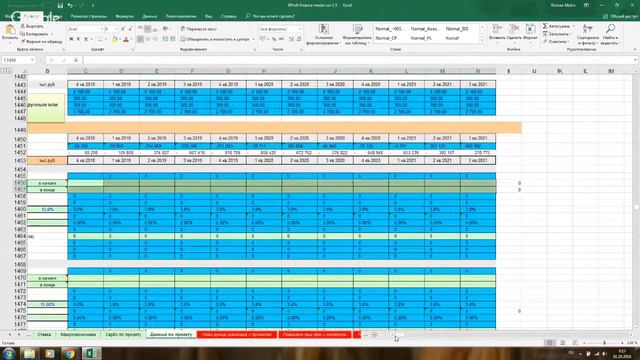
Task: Apply the Normal_BS cell style
Action: [457, 29]
